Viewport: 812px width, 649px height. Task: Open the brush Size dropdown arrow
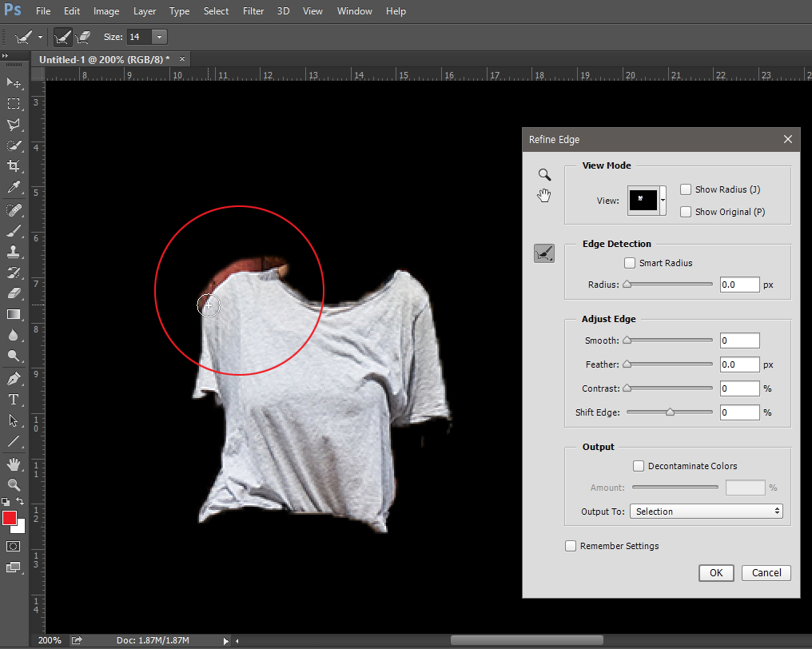pyautogui.click(x=160, y=37)
